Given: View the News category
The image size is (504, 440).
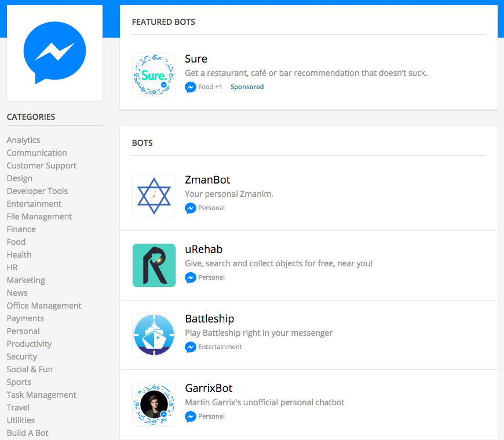Looking at the screenshot, I should [17, 293].
